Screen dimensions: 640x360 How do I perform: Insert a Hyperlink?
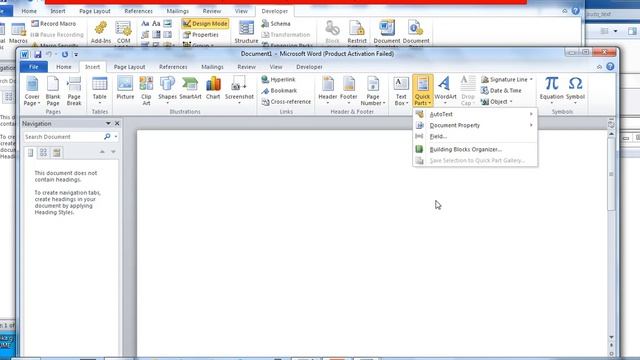click(x=278, y=80)
